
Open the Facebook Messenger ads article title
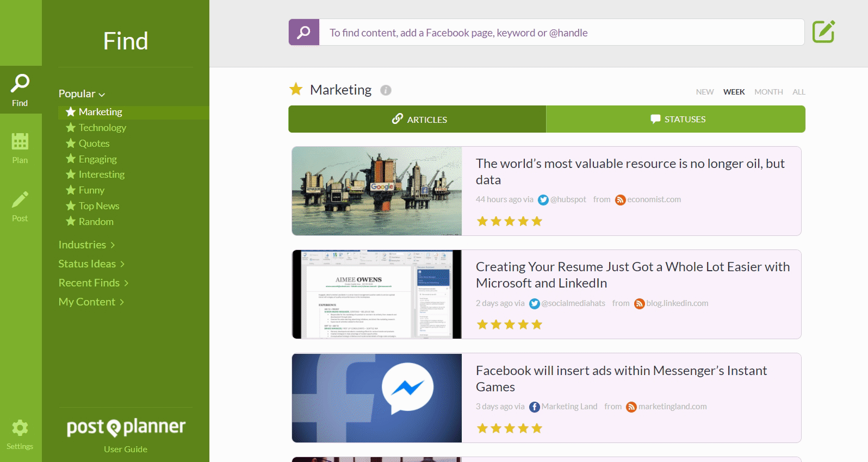tap(621, 379)
